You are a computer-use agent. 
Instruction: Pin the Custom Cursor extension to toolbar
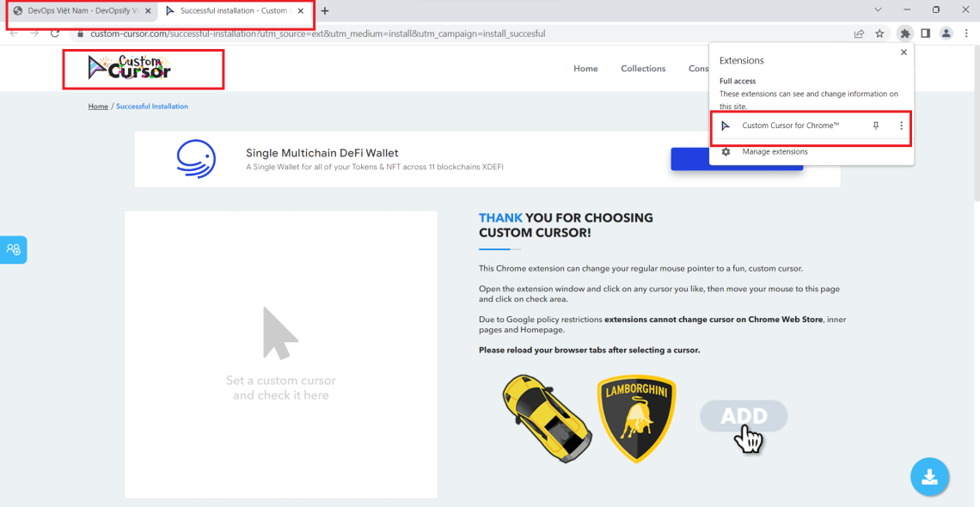pyautogui.click(x=875, y=125)
